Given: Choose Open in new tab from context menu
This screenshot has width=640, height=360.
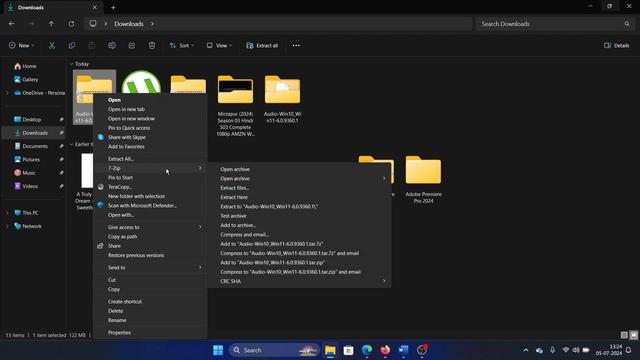Looking at the screenshot, I should pos(126,109).
